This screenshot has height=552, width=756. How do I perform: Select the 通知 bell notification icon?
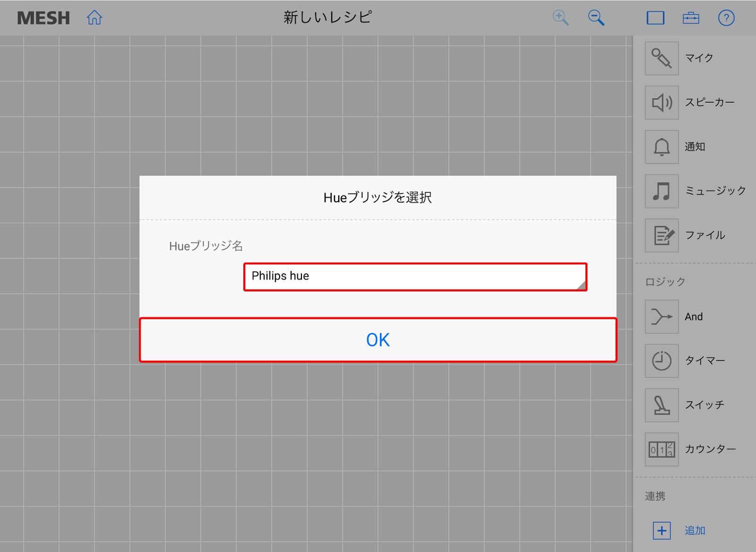pos(661,147)
